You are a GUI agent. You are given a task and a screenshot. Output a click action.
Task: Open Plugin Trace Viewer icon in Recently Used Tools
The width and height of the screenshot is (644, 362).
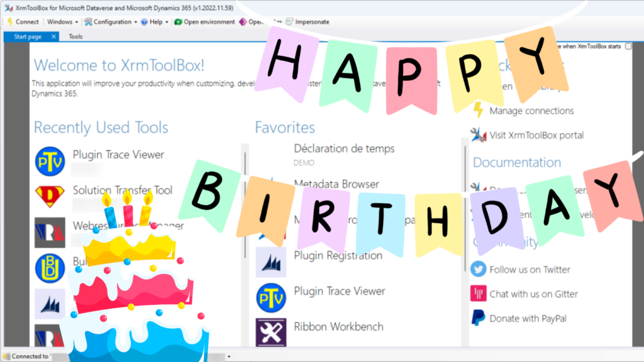coord(50,162)
